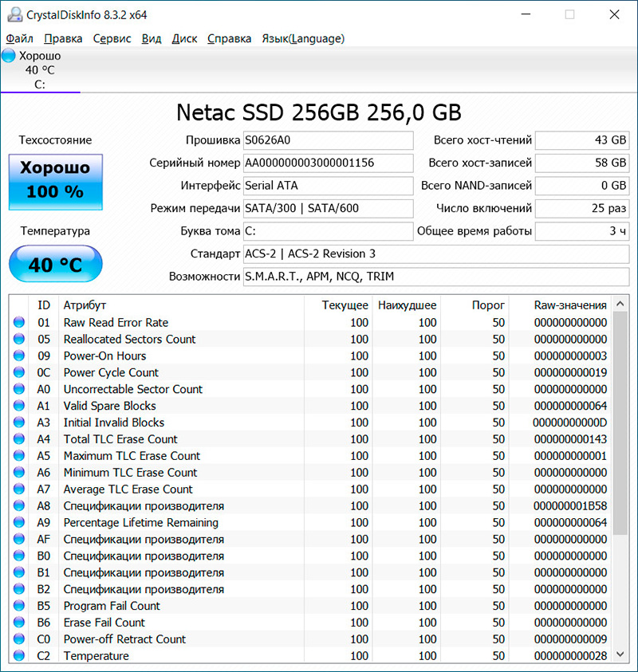Click status orb for Raw Read Error Rate

click(19, 323)
